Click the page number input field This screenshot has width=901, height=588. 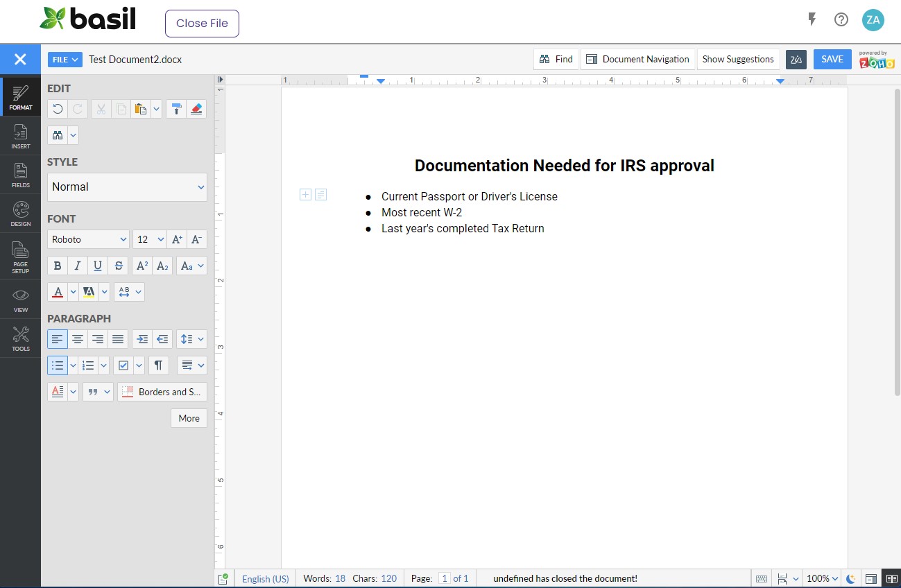click(x=444, y=578)
